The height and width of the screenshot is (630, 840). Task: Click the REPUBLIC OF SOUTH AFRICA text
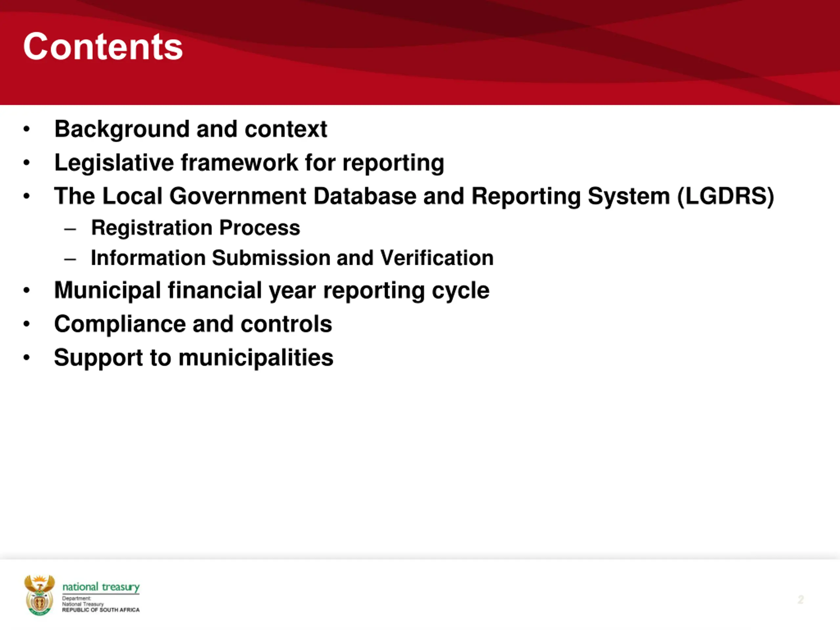click(101, 610)
